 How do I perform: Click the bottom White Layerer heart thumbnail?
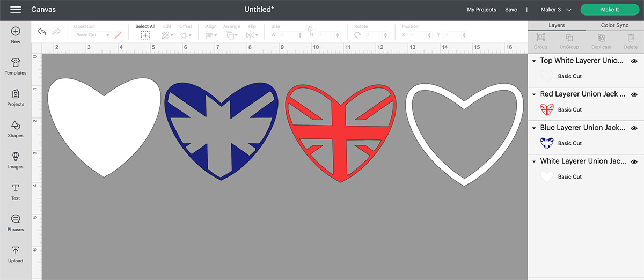546,176
